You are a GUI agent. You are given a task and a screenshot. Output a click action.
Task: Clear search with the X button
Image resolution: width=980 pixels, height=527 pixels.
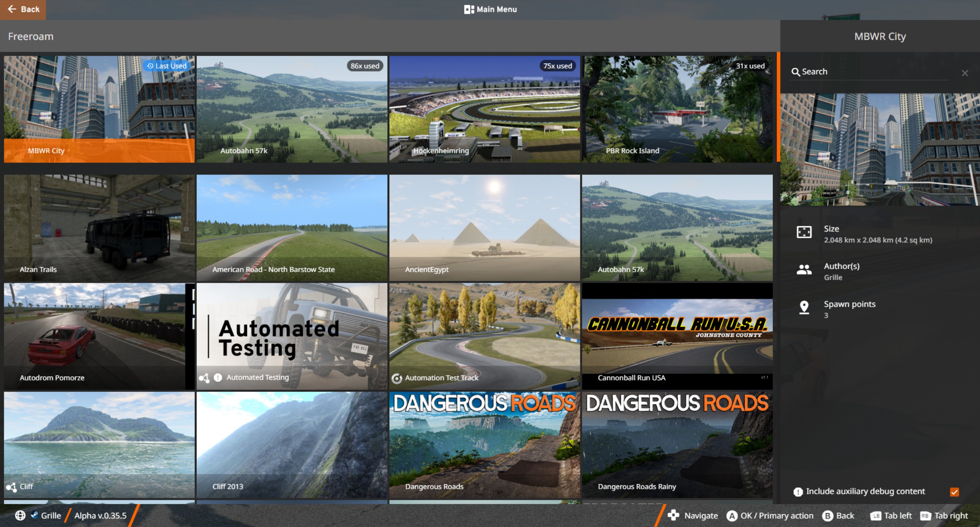point(965,73)
